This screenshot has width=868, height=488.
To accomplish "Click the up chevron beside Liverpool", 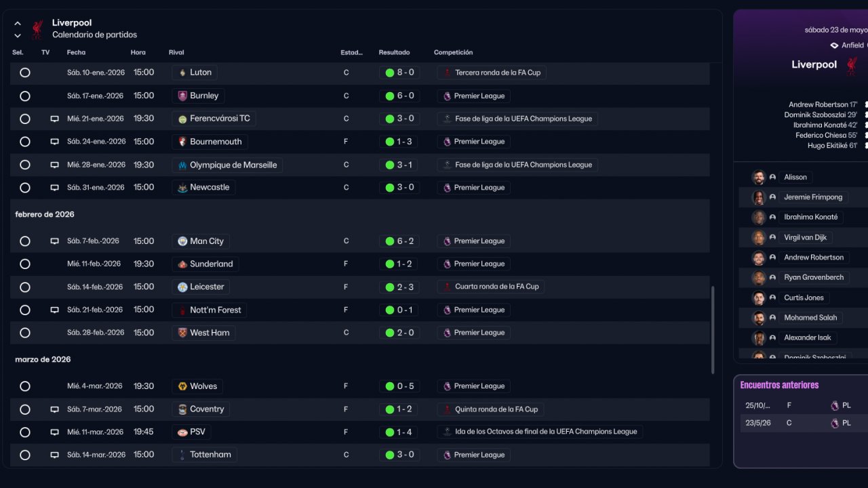I will point(18,23).
